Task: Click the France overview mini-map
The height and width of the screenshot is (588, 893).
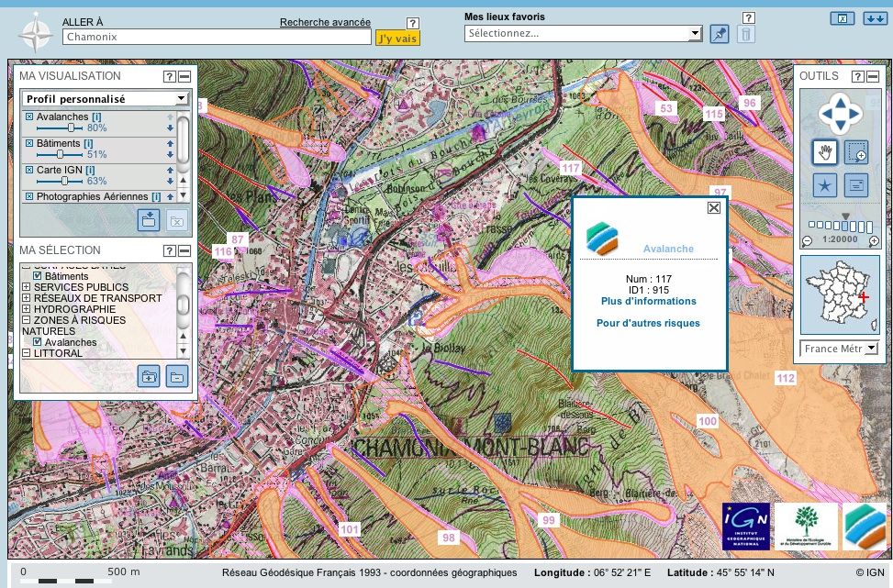Action: (840, 294)
